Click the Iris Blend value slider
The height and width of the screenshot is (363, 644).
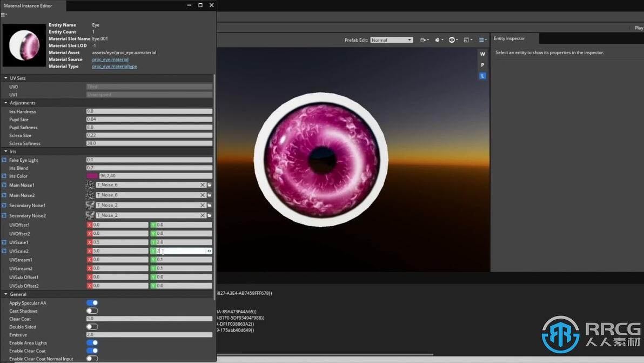point(149,168)
